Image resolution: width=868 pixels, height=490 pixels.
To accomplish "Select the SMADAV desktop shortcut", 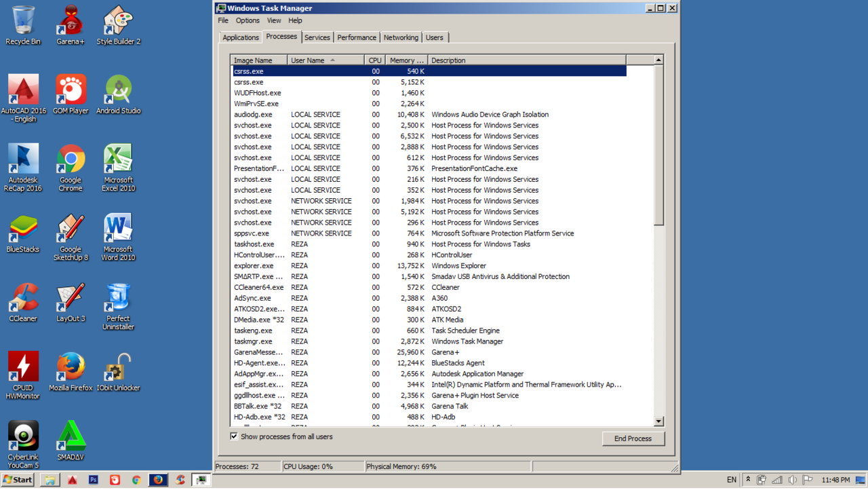I will [71, 440].
